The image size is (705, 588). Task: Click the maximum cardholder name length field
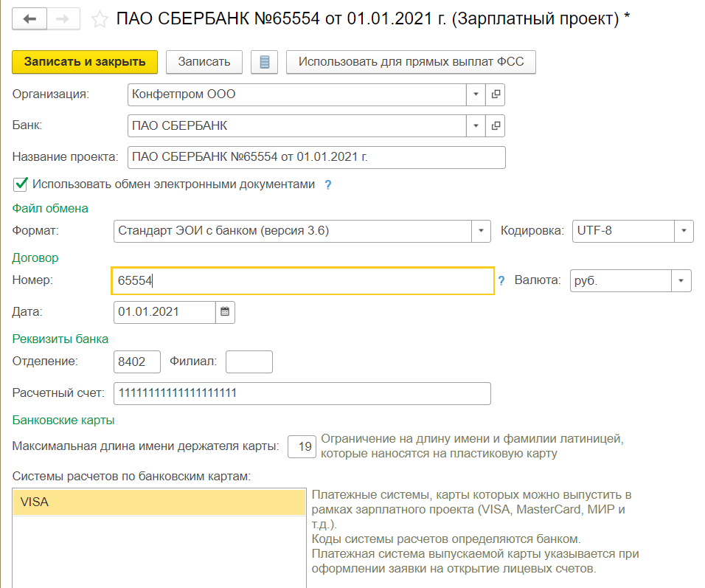(x=302, y=447)
